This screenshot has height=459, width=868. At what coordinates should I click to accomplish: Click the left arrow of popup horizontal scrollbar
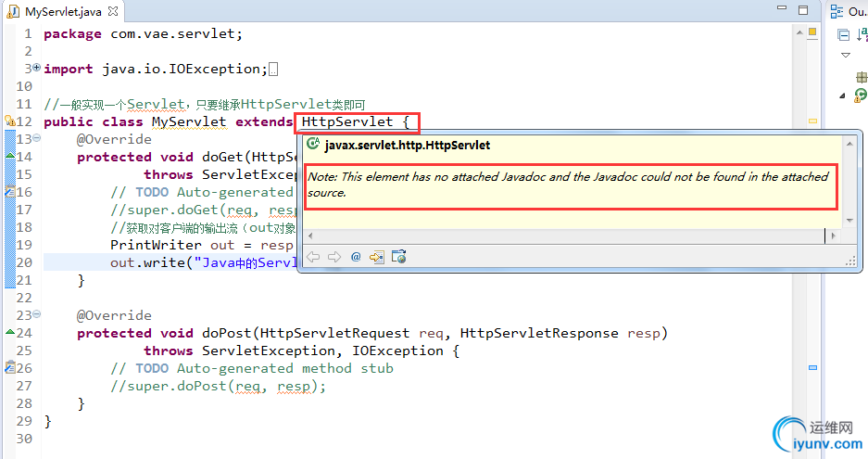click(310, 236)
